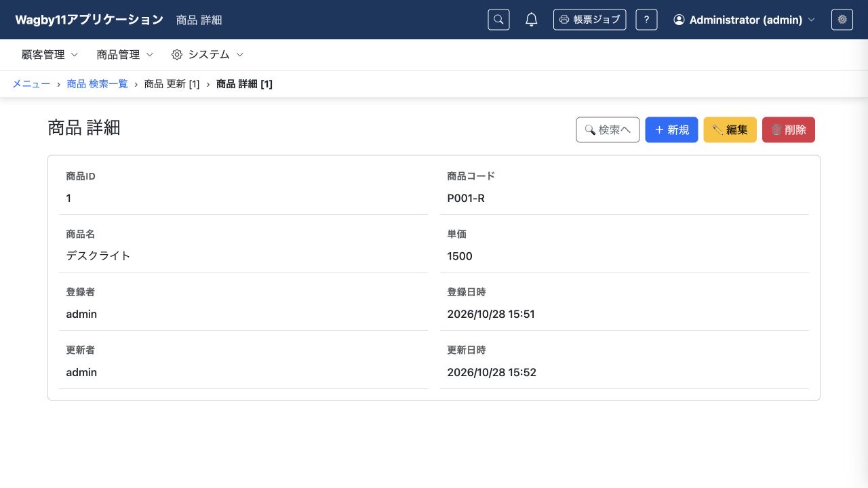Follow the メニュー breadcrumb link

(x=31, y=84)
